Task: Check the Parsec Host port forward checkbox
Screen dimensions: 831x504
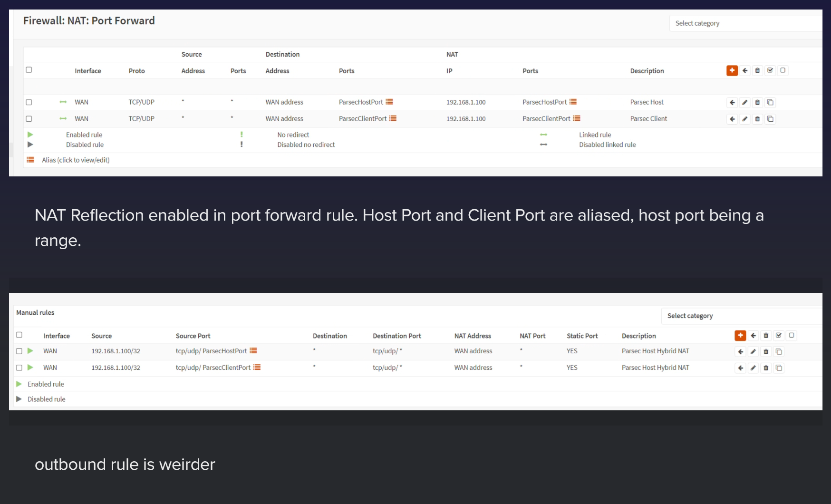Action: (29, 102)
